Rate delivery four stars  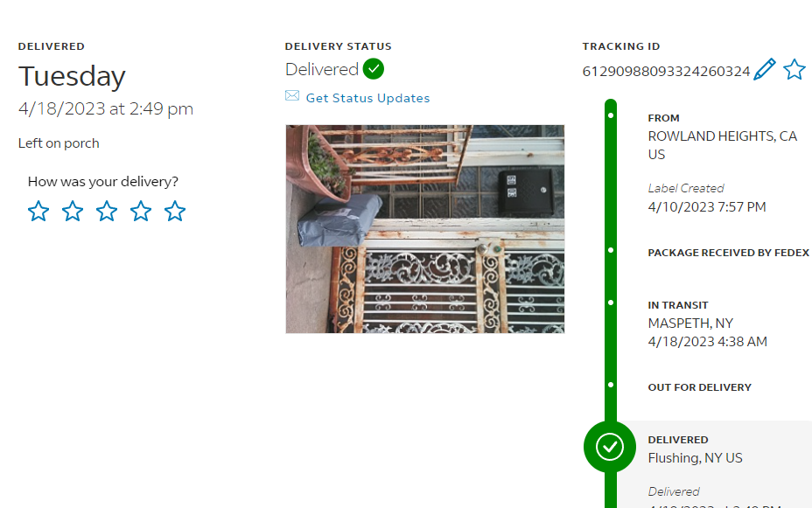click(141, 211)
